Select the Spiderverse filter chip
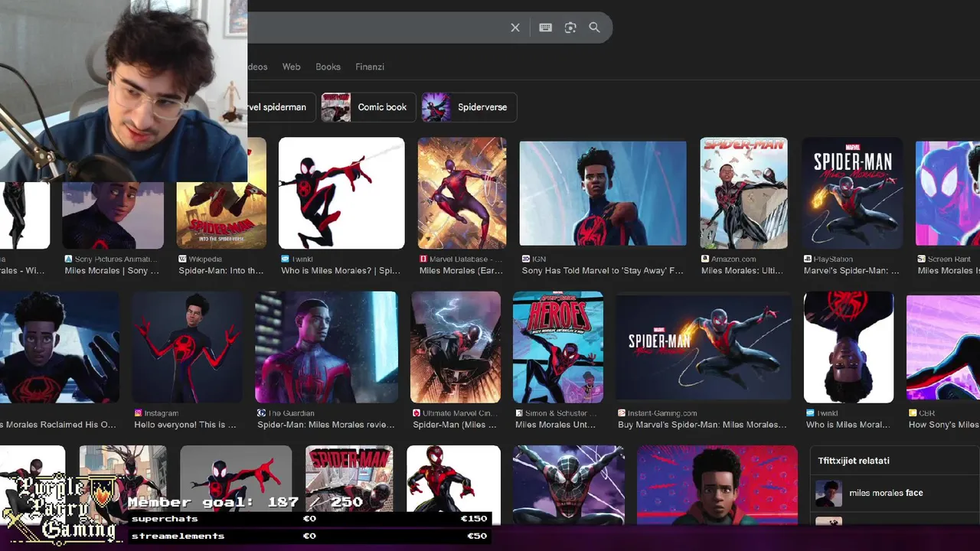980x551 pixels. [x=469, y=107]
